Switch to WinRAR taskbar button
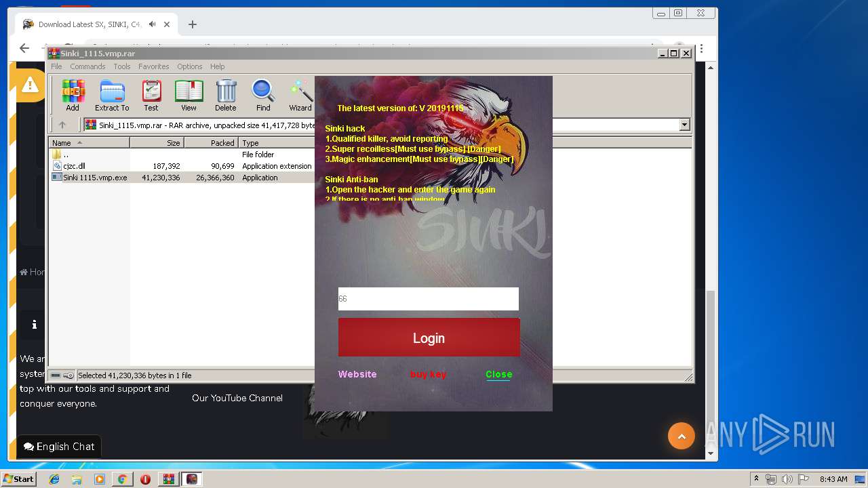This screenshot has height=488, width=868. pyautogui.click(x=168, y=479)
